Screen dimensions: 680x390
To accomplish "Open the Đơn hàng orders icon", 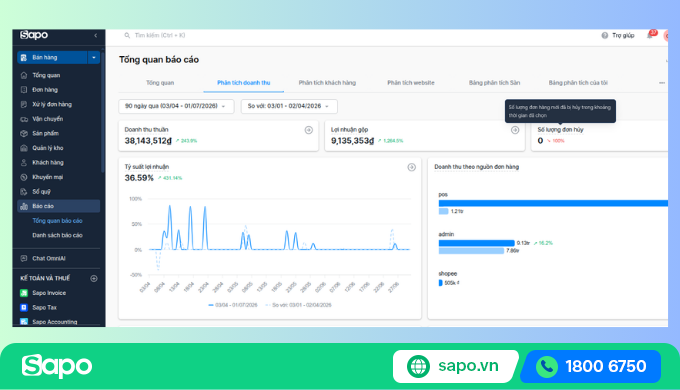I will pyautogui.click(x=24, y=90).
